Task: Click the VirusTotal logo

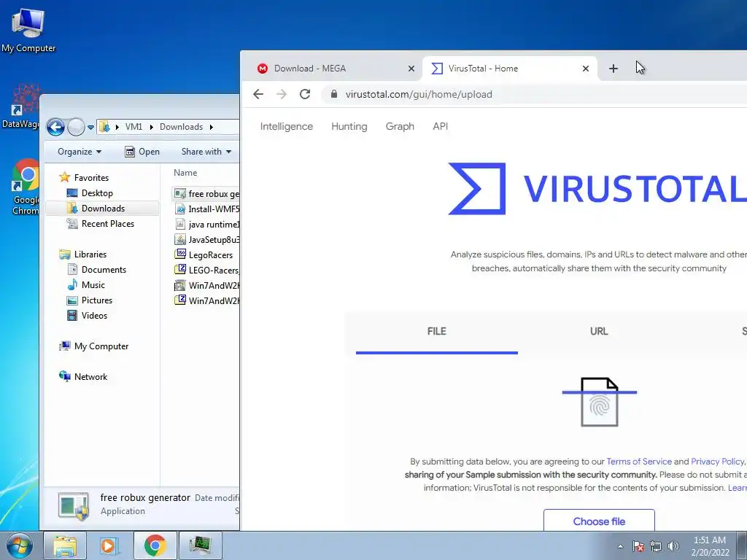Action: pos(597,189)
